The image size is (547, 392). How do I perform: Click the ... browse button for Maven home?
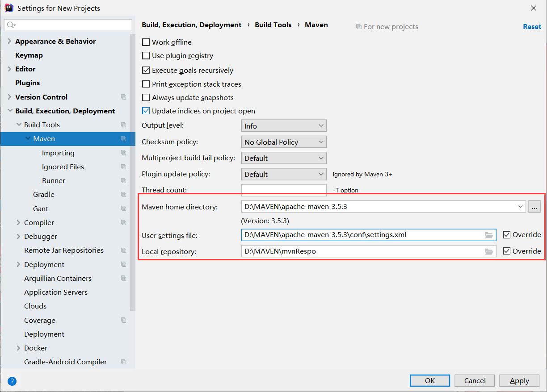pyautogui.click(x=534, y=207)
